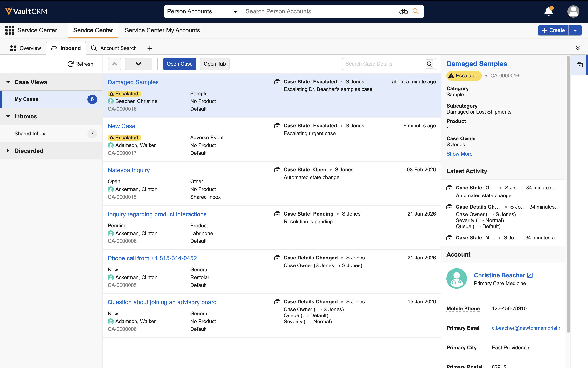This screenshot has height=368, width=588.
Task: Click the orange search magnifier icon
Action: point(416,11)
